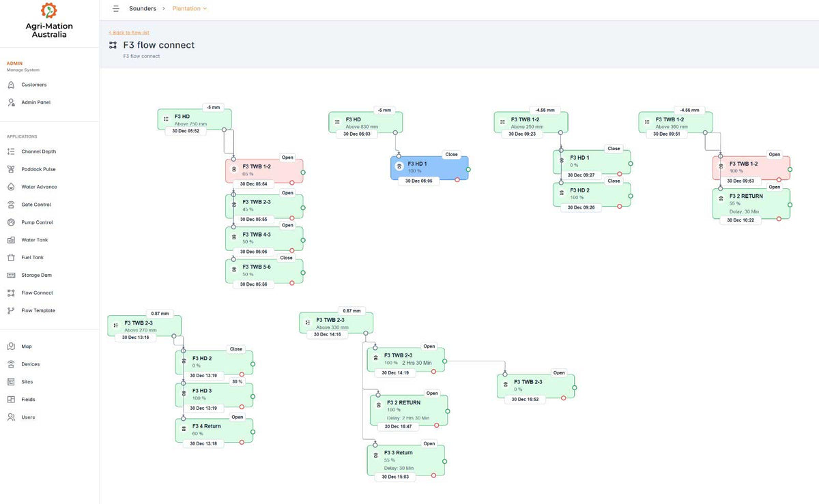The image size is (819, 504).
Task: Open the Admin Panel icon
Action: [x=11, y=102]
